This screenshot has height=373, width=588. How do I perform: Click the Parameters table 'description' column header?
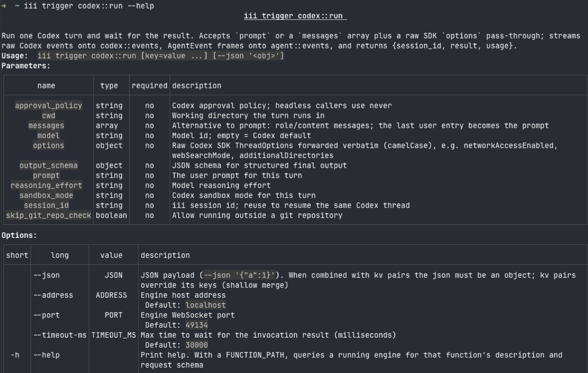click(x=197, y=86)
